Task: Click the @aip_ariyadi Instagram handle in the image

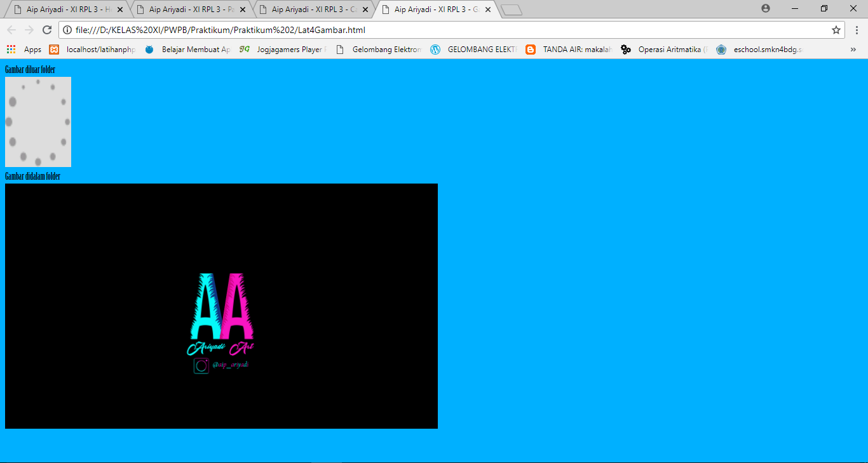Action: [231, 365]
